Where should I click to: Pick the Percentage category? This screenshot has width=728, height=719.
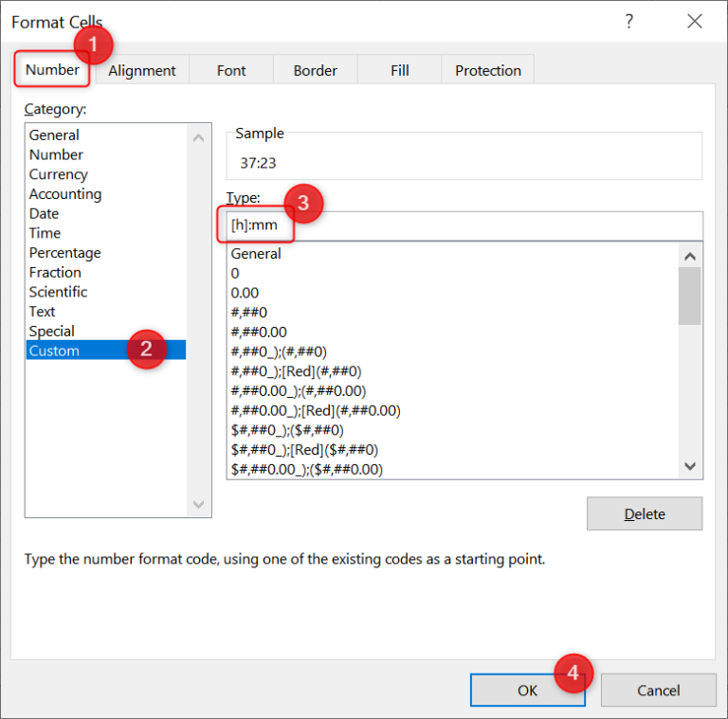coord(64,253)
